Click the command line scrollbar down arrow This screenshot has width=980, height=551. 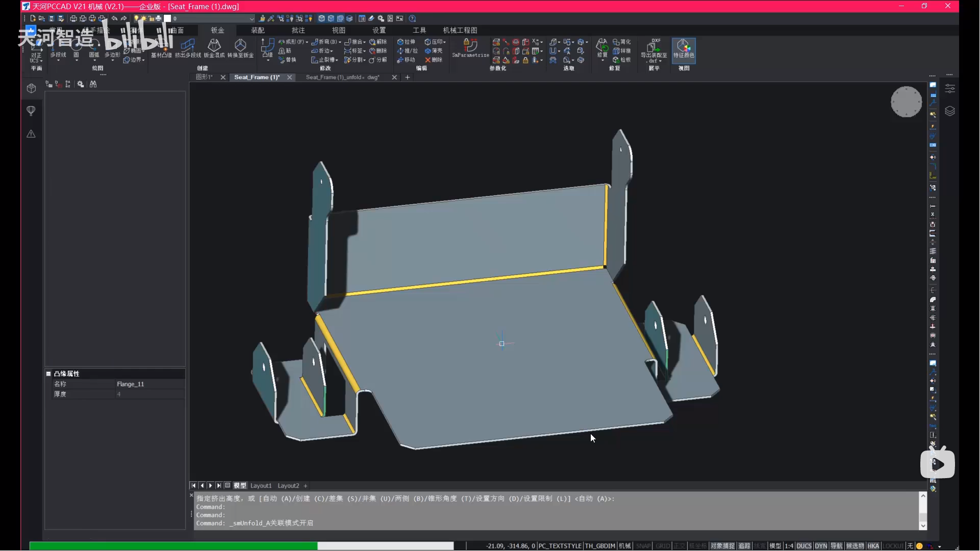[922, 526]
